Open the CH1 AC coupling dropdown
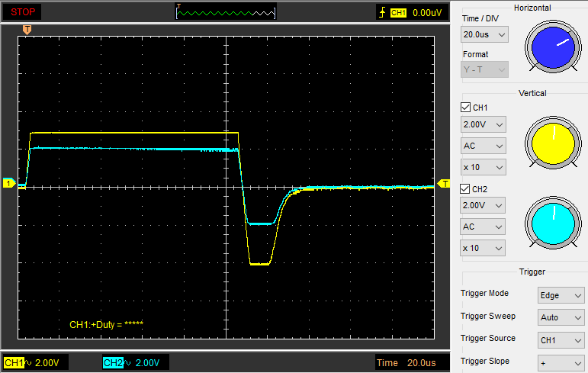 click(x=484, y=145)
